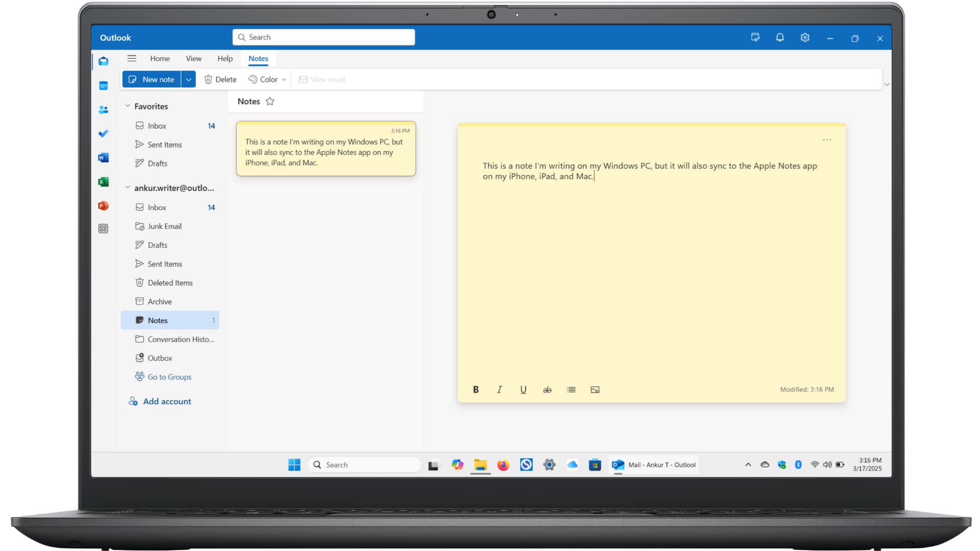
Task: Open Favorites Sent Items folder
Action: pyautogui.click(x=170, y=144)
